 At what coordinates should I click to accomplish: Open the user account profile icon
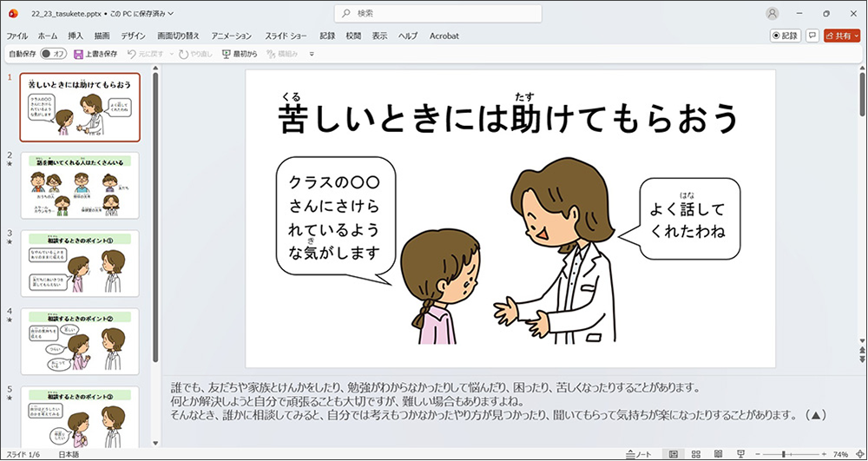[773, 13]
